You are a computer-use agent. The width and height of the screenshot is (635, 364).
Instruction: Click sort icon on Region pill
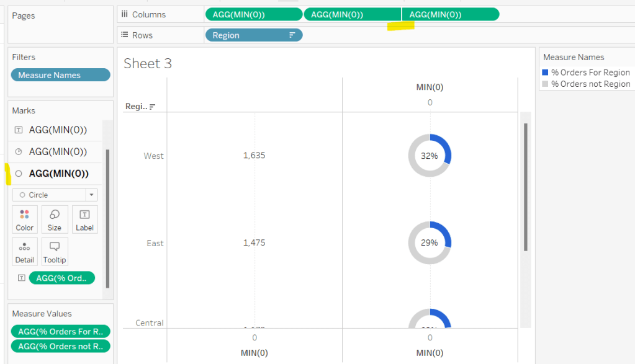click(292, 35)
